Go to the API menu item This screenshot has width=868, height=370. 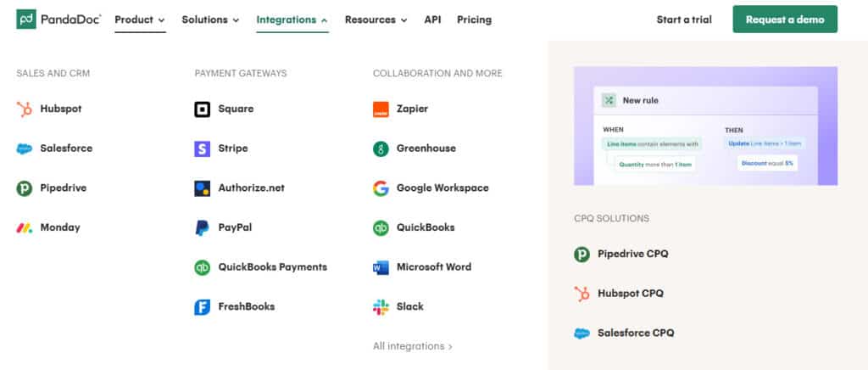(432, 20)
